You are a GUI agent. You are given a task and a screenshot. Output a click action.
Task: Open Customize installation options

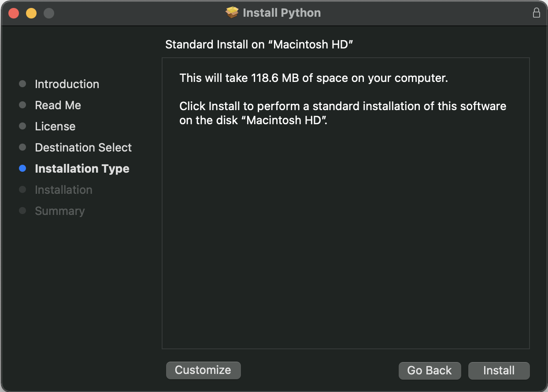pos(203,370)
